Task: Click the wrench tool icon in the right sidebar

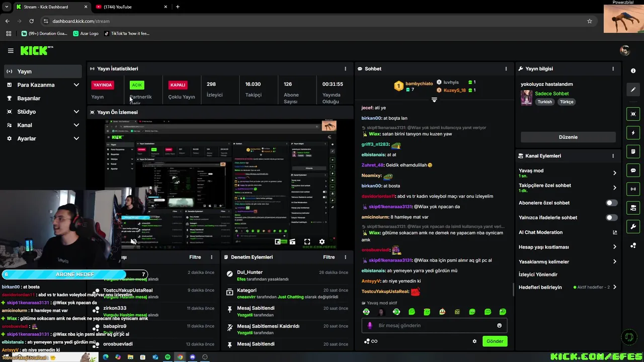Action: click(x=633, y=227)
